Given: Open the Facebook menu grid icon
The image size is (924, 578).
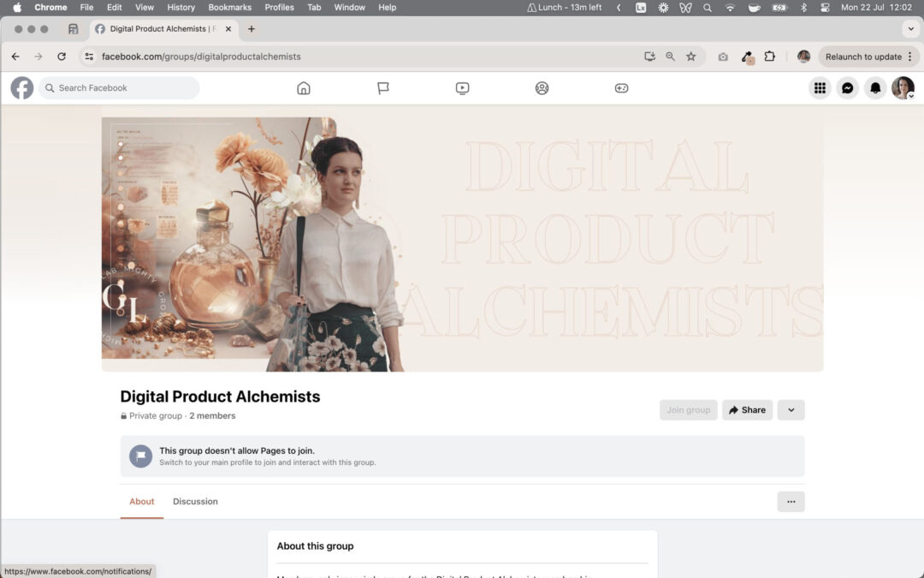Looking at the screenshot, I should [x=820, y=88].
